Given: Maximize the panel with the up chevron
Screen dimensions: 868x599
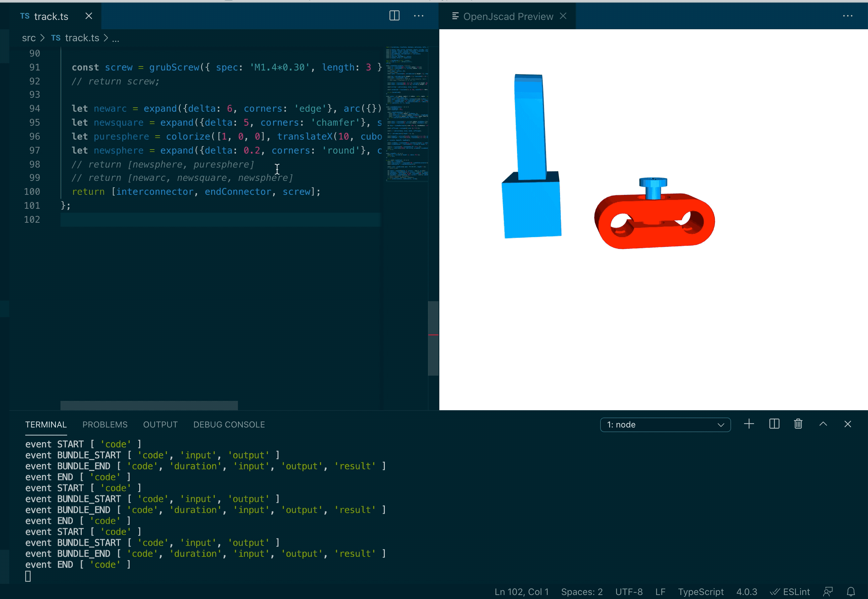Looking at the screenshot, I should coord(823,424).
